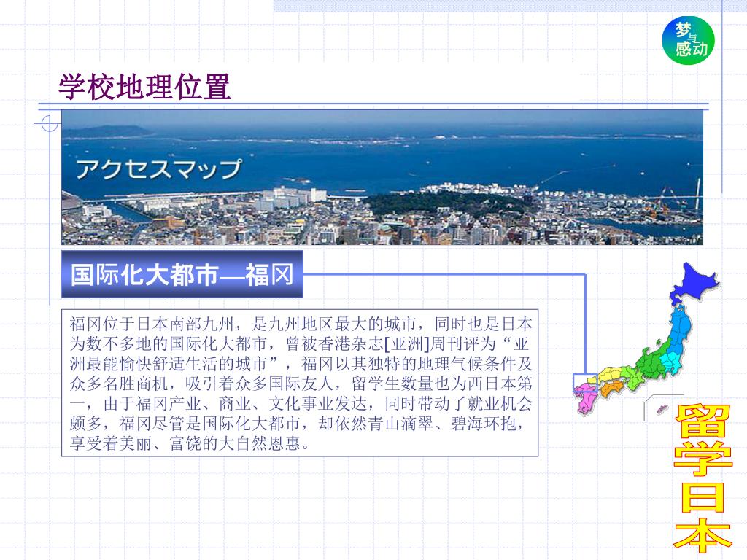Click the paragraph starting 福冈位于日本南部九州
The width and height of the screenshot is (747, 560).
coord(300,384)
